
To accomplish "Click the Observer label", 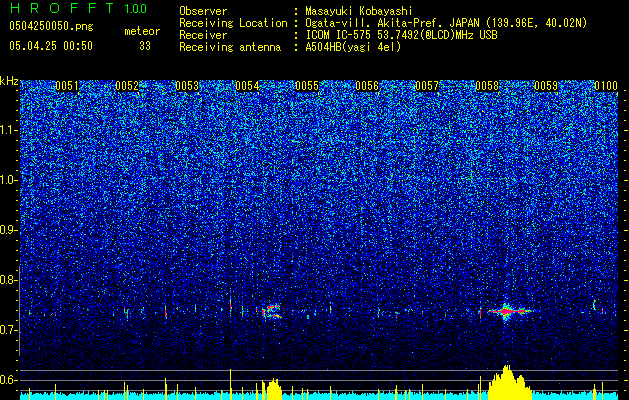I will [203, 11].
